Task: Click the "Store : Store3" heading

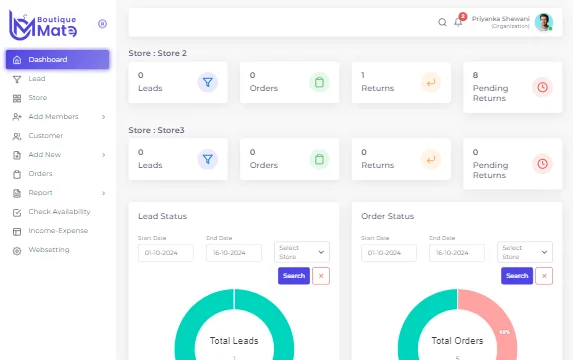Action: (156, 130)
